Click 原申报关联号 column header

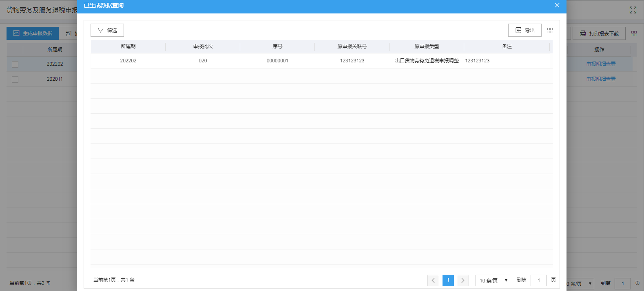tap(352, 46)
